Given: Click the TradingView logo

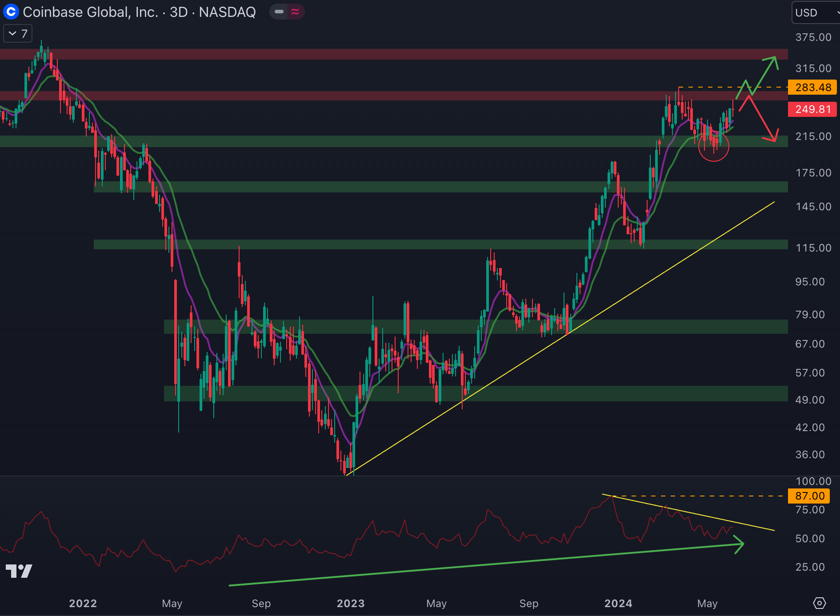Looking at the screenshot, I should point(19,571).
